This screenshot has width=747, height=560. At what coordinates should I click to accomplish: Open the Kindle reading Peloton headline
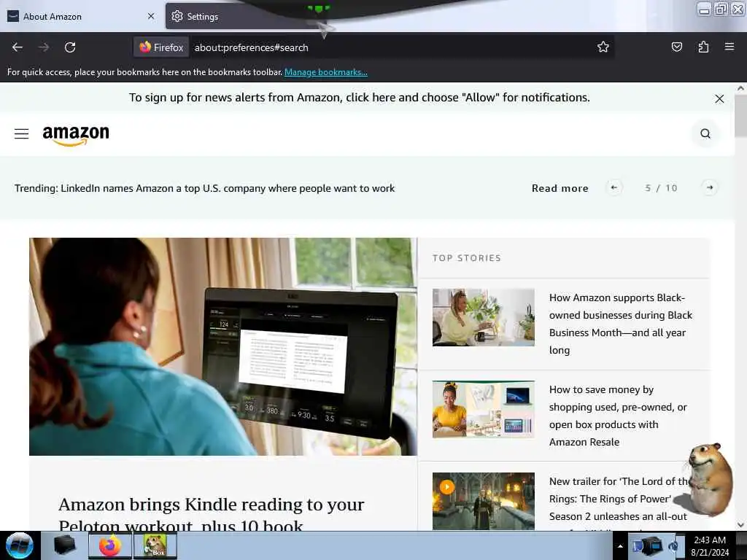pos(212,513)
